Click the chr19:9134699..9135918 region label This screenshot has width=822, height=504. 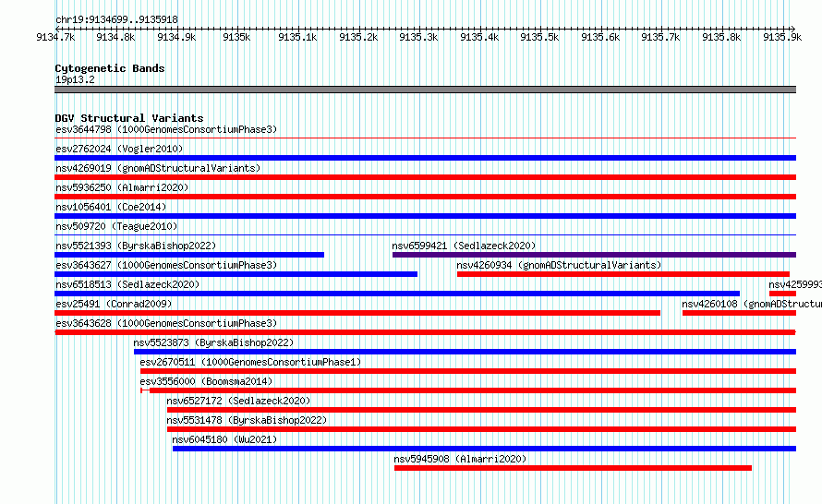[116, 19]
